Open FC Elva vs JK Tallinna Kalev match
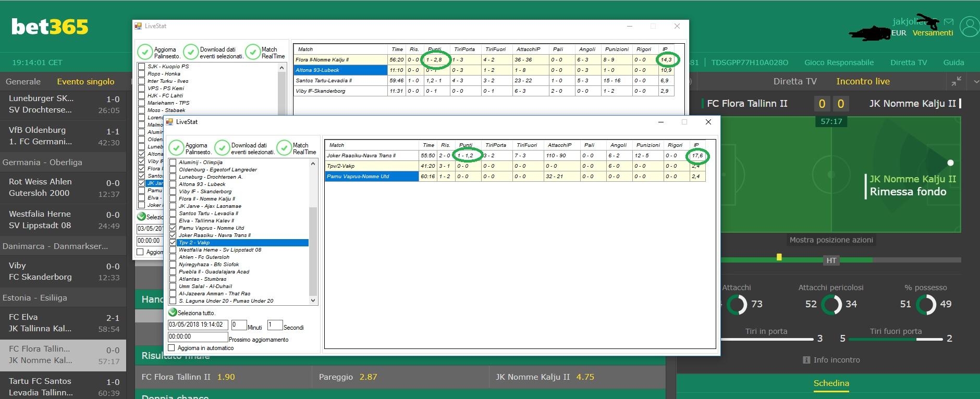 [63, 323]
